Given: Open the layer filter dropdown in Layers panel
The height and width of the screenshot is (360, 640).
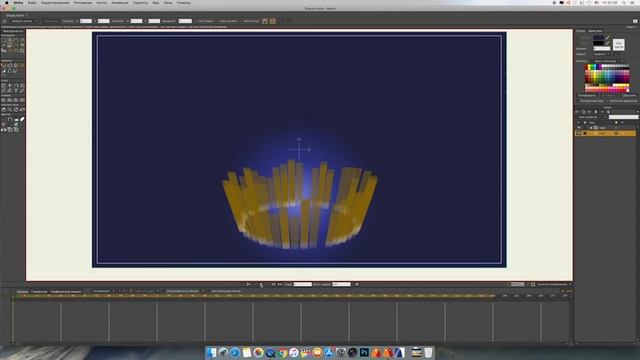Looking at the screenshot, I should [x=592, y=117].
